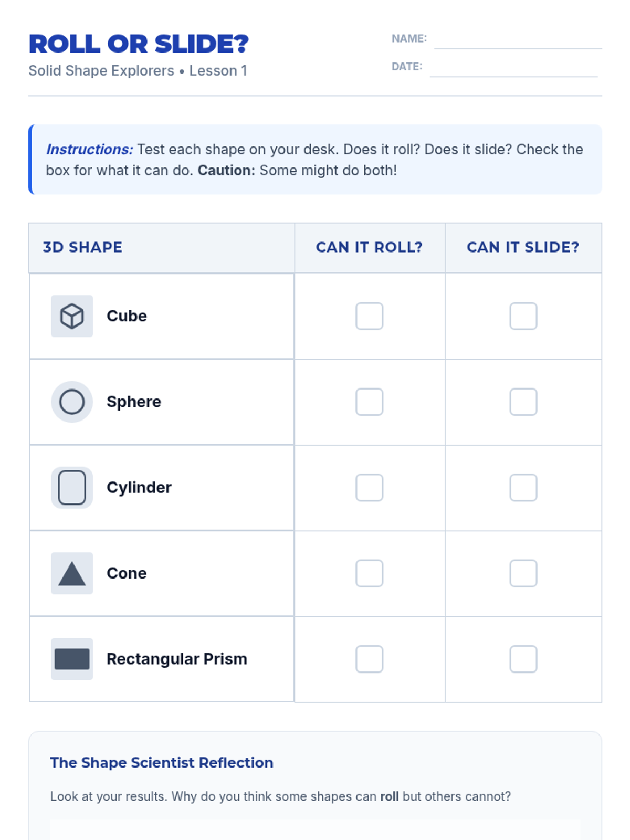Check the Cube roll checkbox
This screenshot has height=840, width=630.
[369, 316]
